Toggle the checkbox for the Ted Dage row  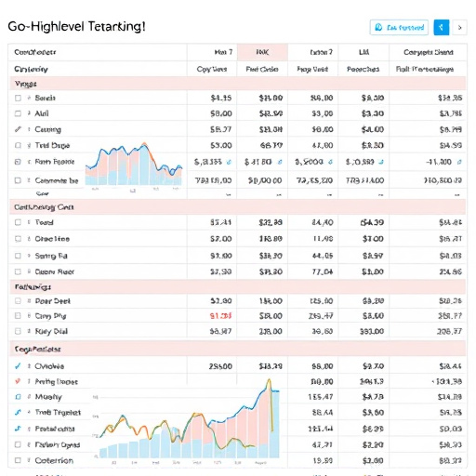pos(18,145)
